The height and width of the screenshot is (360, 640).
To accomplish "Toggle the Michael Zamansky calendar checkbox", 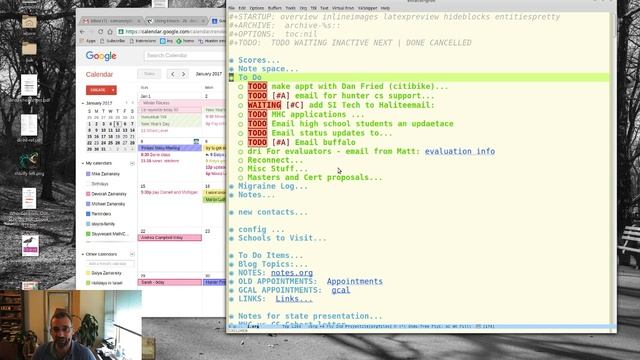I will [x=88, y=204].
